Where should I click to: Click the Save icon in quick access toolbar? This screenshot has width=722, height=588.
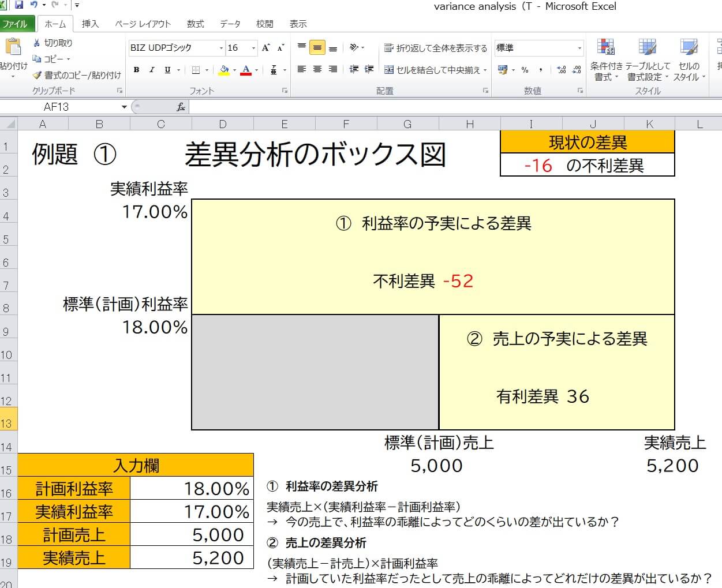click(x=18, y=5)
